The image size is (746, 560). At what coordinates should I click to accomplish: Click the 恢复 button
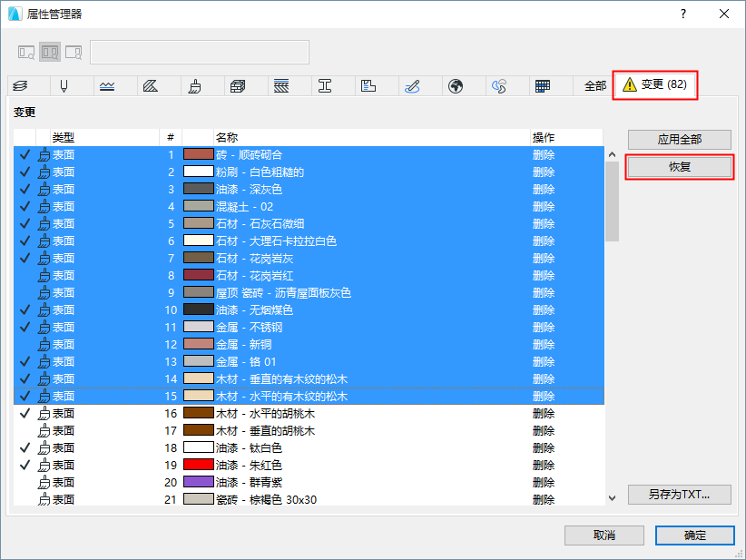pyautogui.click(x=680, y=167)
